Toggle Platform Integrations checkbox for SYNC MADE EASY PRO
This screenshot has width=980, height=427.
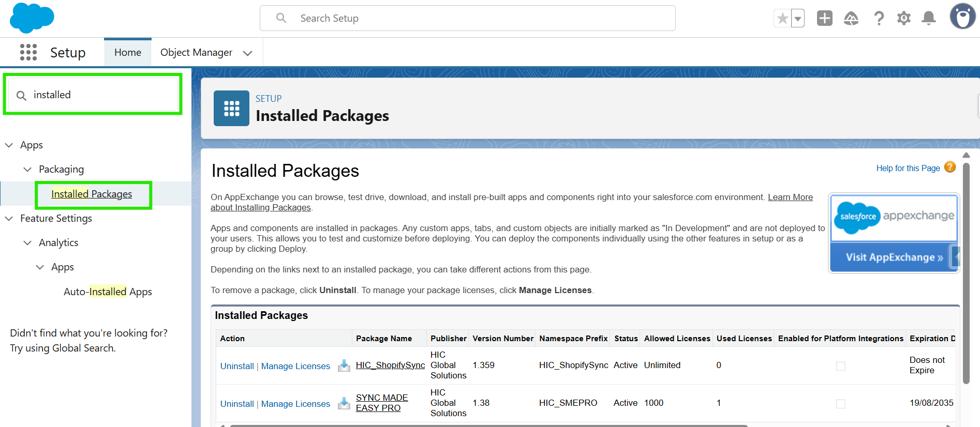point(841,404)
